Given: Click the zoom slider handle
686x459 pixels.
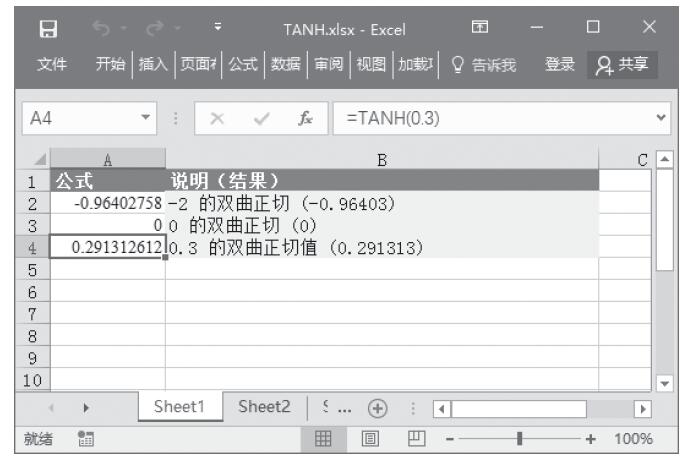Looking at the screenshot, I should click(x=519, y=440).
